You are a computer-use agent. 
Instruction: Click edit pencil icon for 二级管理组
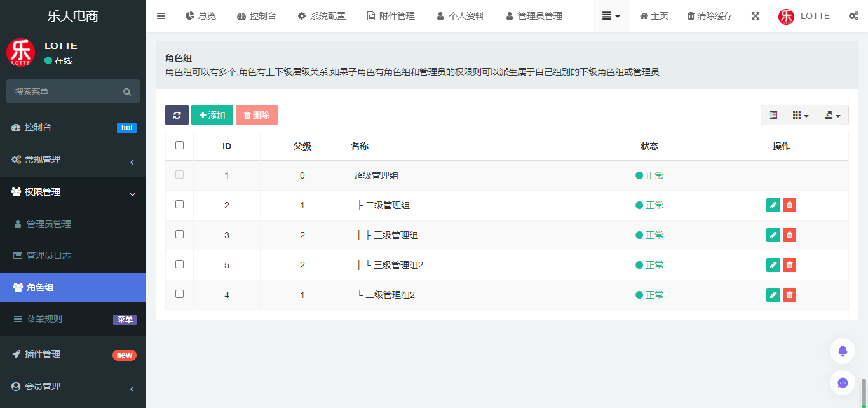pos(773,205)
